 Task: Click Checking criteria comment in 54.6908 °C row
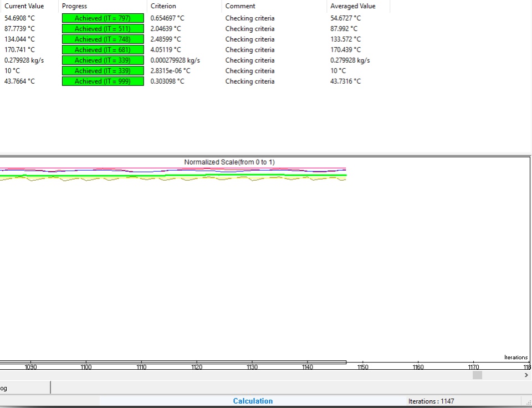point(250,18)
